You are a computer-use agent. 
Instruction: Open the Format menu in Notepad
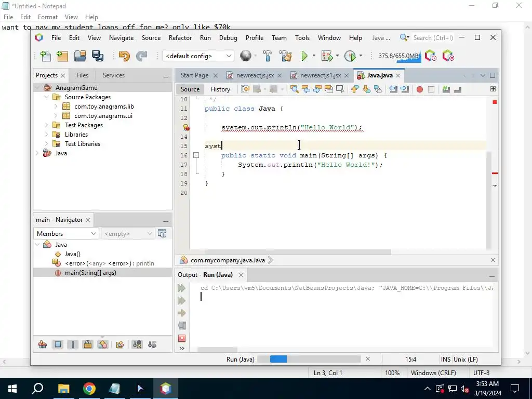point(47,17)
